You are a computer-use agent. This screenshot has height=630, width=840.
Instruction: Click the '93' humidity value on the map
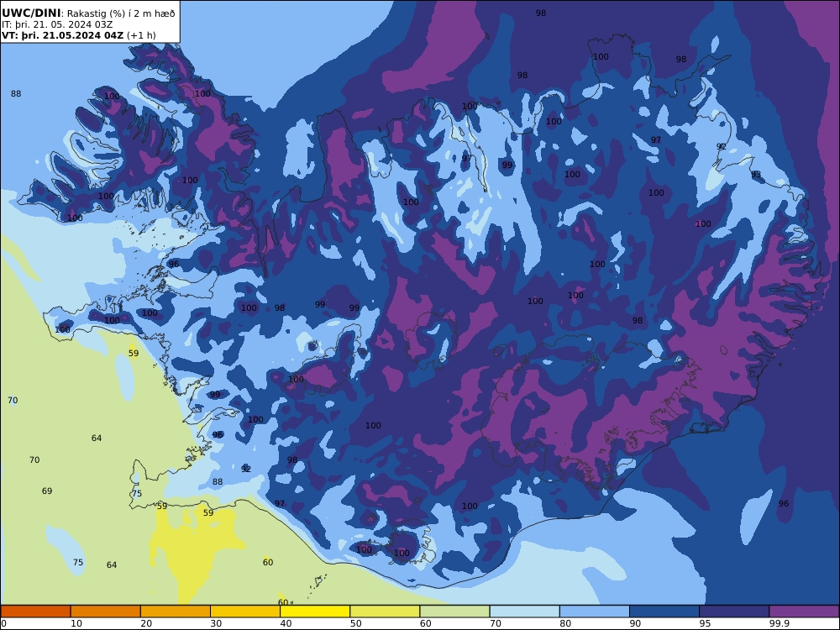(x=756, y=175)
